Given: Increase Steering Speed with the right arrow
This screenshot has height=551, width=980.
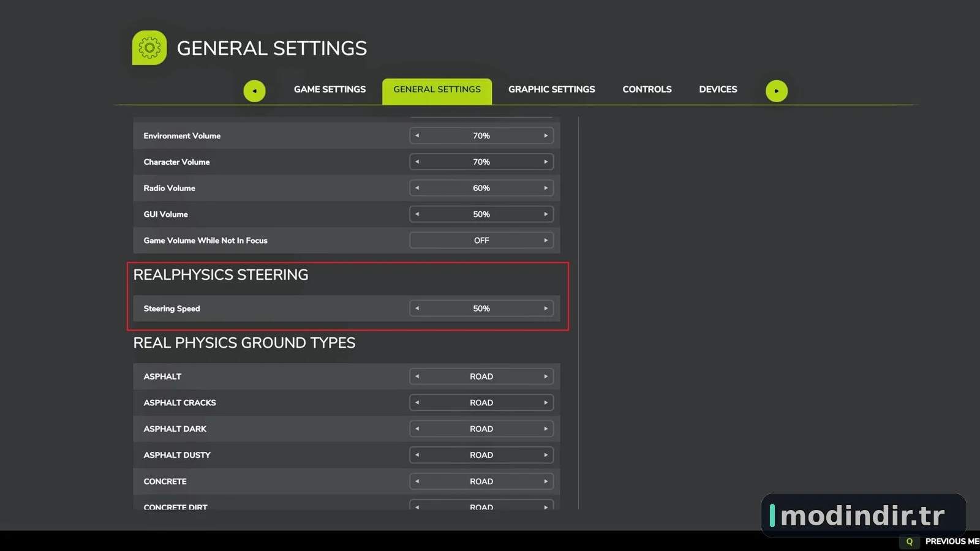Looking at the screenshot, I should pos(546,309).
